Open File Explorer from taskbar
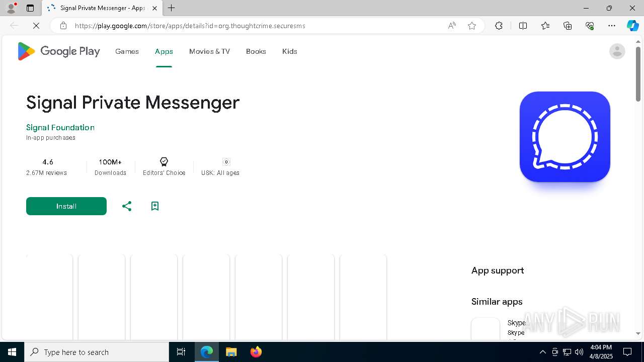Image resolution: width=644 pixels, height=362 pixels. pos(231,352)
